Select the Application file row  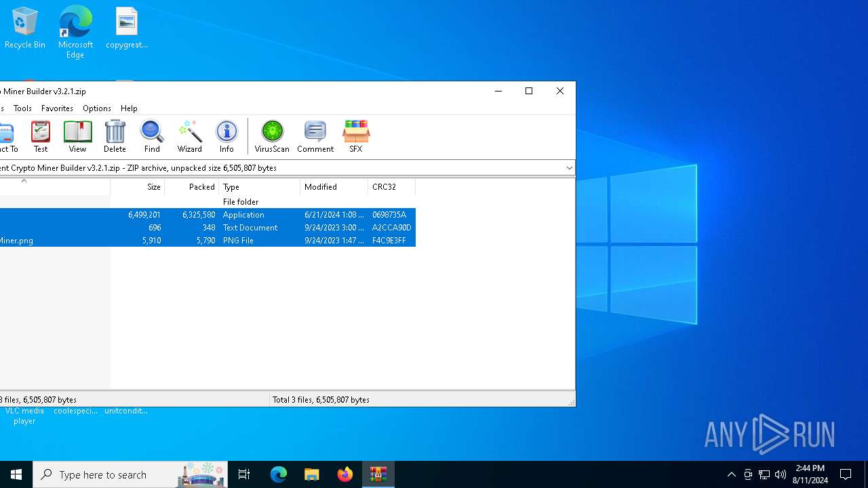click(x=208, y=215)
